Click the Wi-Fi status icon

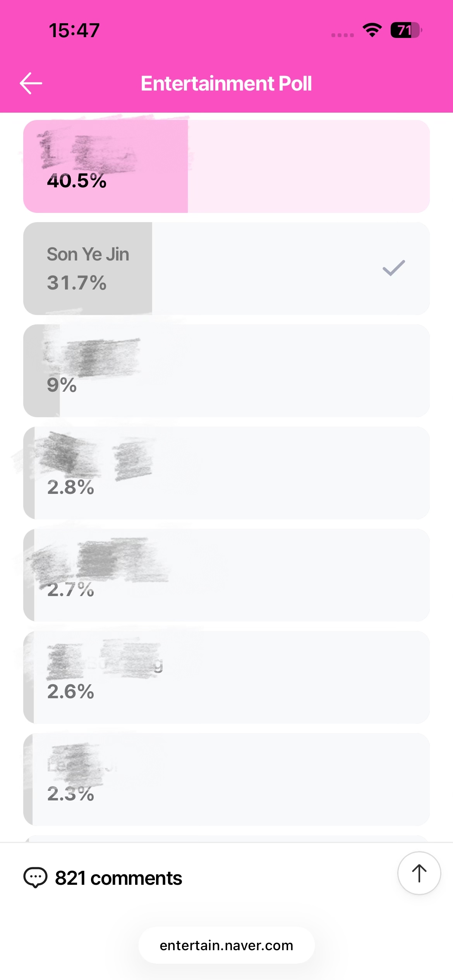coord(372,30)
